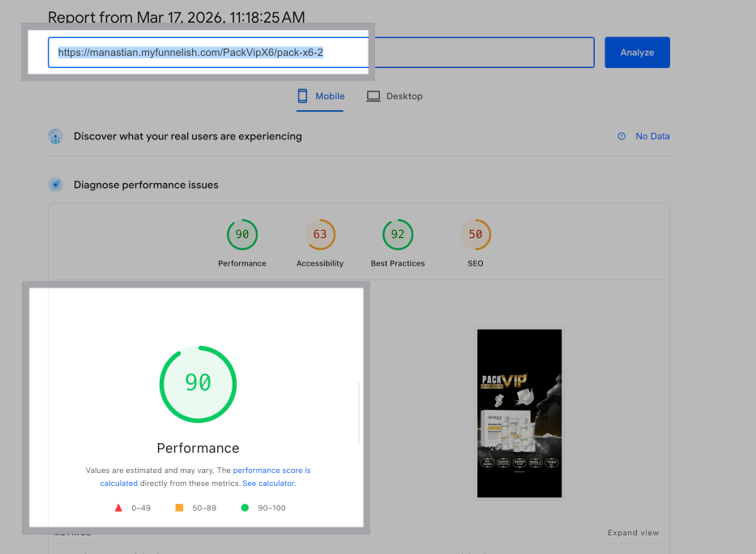Select the small Performance score gauge
756x554 pixels.
242,235
